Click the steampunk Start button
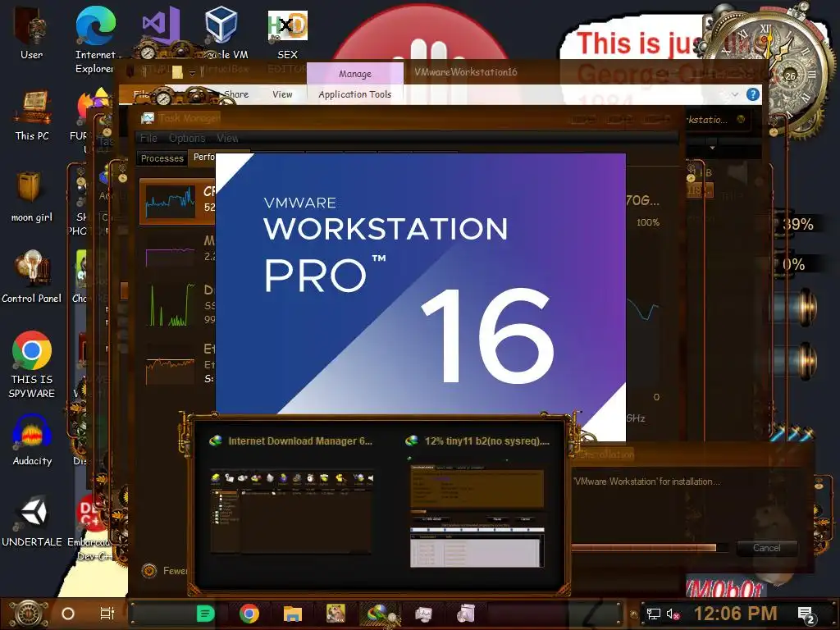 (x=29, y=614)
